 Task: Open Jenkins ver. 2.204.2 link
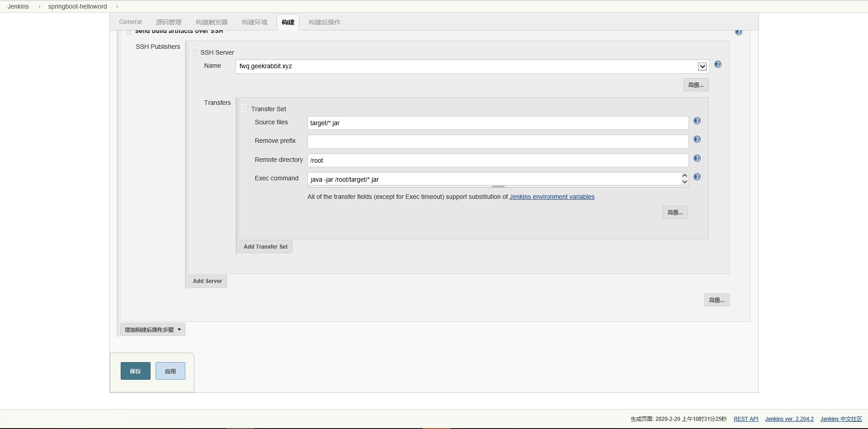789,419
